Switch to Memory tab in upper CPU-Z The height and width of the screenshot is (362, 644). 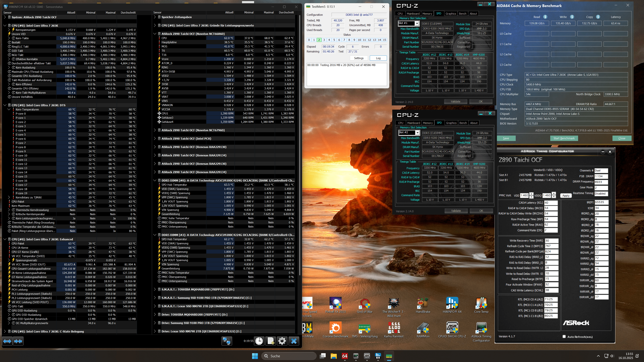[427, 14]
